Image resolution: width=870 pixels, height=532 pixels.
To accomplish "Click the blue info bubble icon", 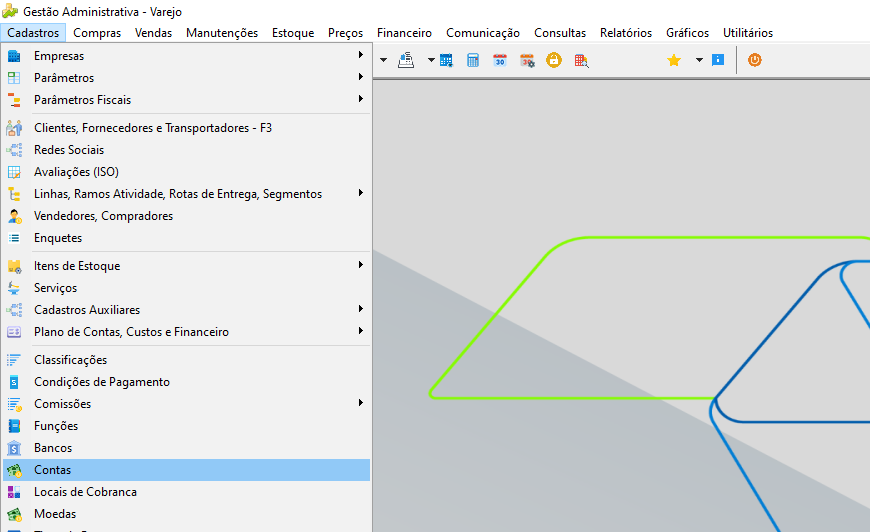I will click(718, 59).
